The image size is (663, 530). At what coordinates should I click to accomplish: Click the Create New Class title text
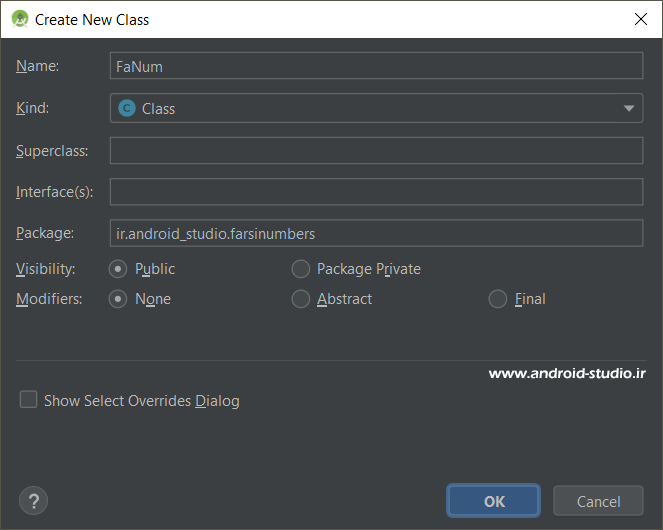tap(92, 19)
